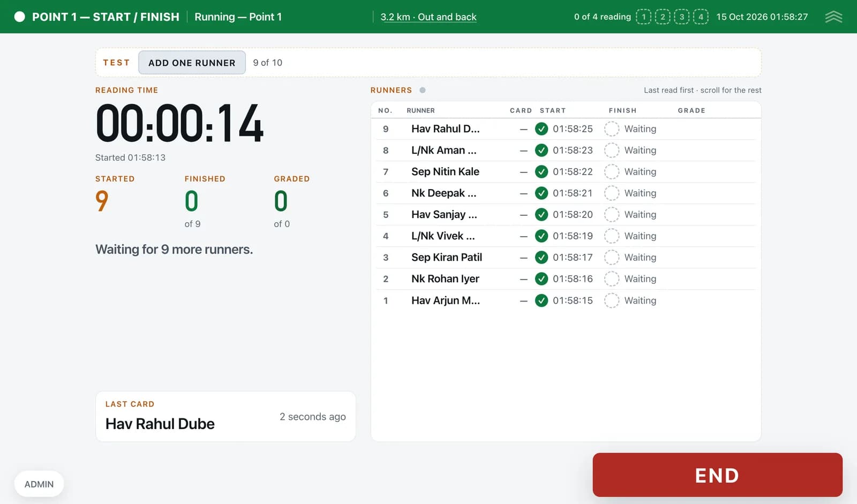This screenshot has height=504, width=857.
Task: Click the Add One Runner button
Action: [192, 63]
